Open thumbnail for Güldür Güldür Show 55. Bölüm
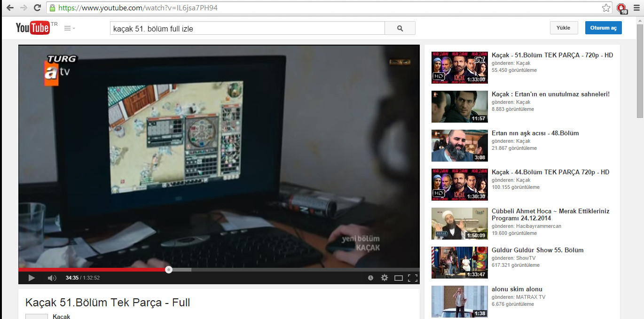The height and width of the screenshot is (319, 644). point(460,263)
